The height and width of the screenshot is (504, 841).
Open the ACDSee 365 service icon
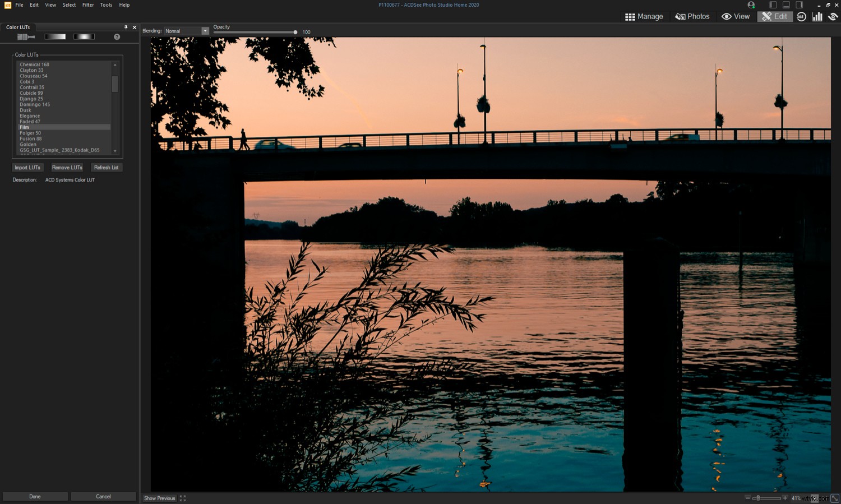click(x=801, y=16)
